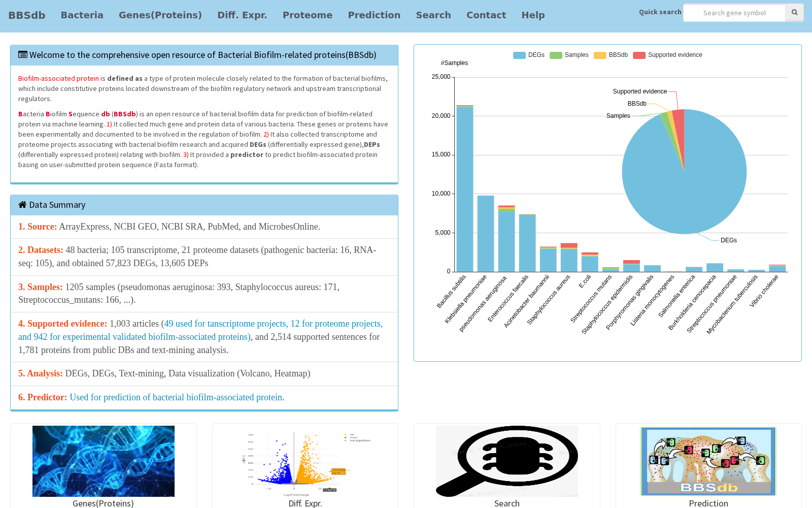Screen dimensions: 812x508
Task: Go to Search in the top navigation bar
Action: tap(433, 15)
